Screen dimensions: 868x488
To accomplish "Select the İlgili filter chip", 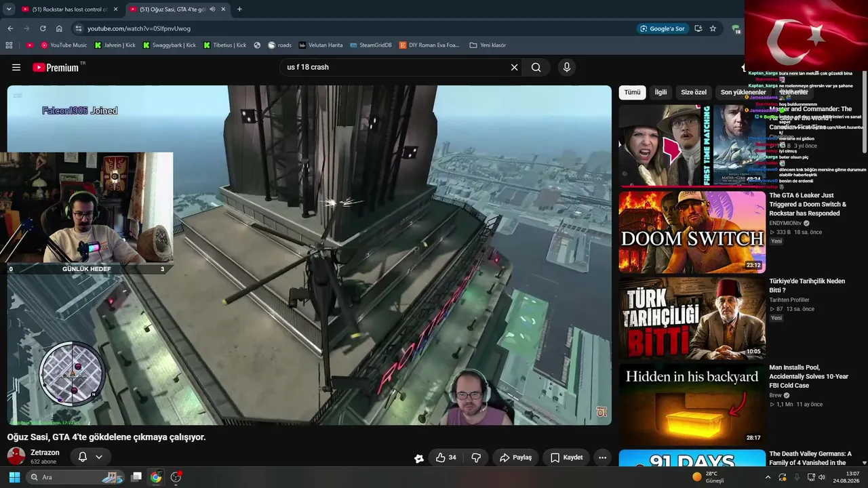I will [x=660, y=92].
